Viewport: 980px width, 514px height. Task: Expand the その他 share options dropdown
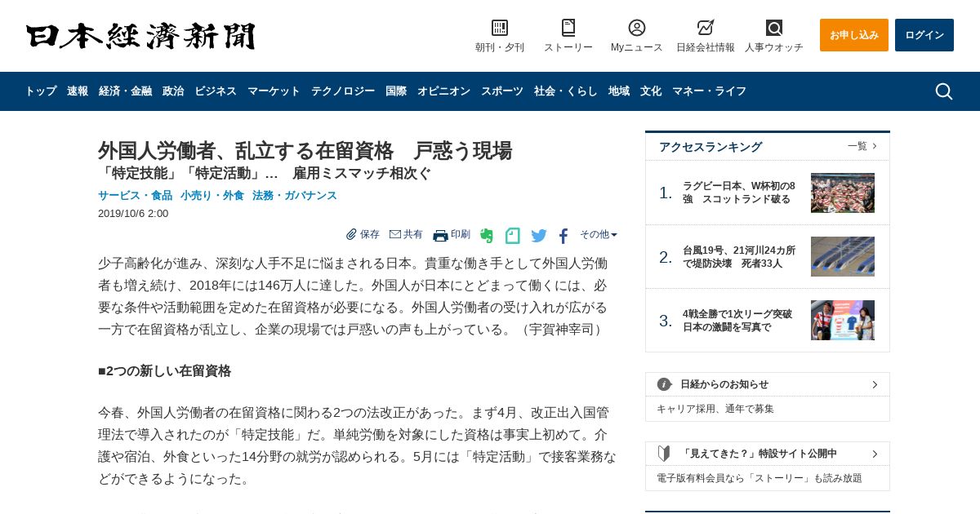(599, 234)
